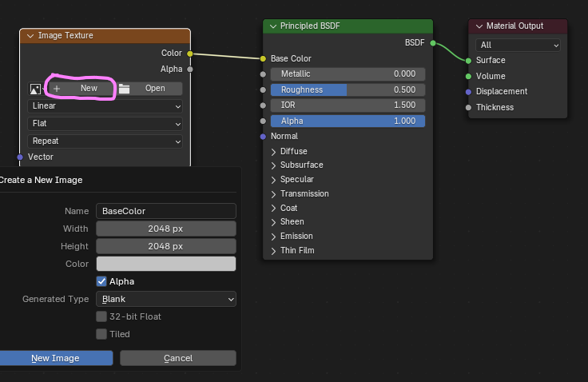This screenshot has height=382, width=588.
Task: Click the Color output socket of Image Texture
Action: 189,54
